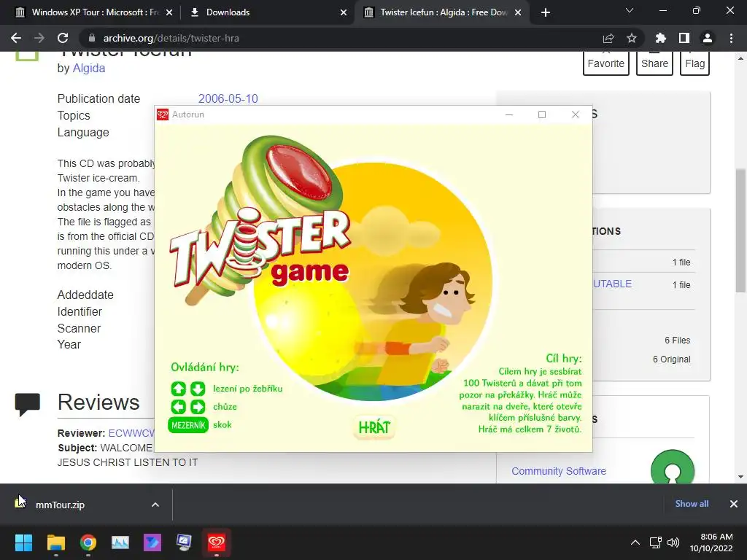747x560 pixels.
Task: Click the Flag button
Action: (694, 63)
